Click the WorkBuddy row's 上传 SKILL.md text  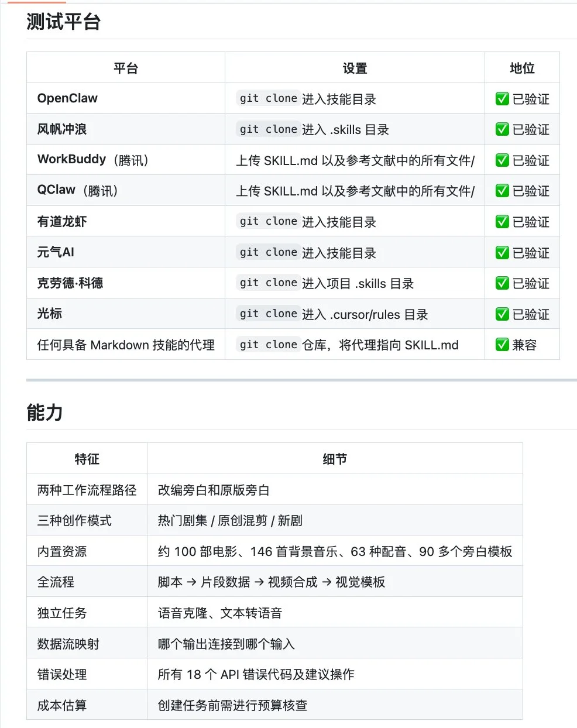pyautogui.click(x=355, y=160)
